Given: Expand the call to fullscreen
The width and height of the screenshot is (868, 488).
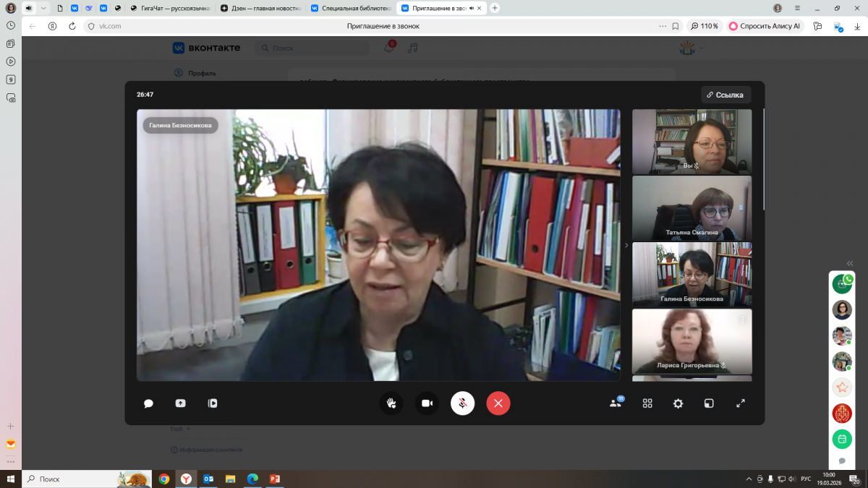Looking at the screenshot, I should point(741,403).
